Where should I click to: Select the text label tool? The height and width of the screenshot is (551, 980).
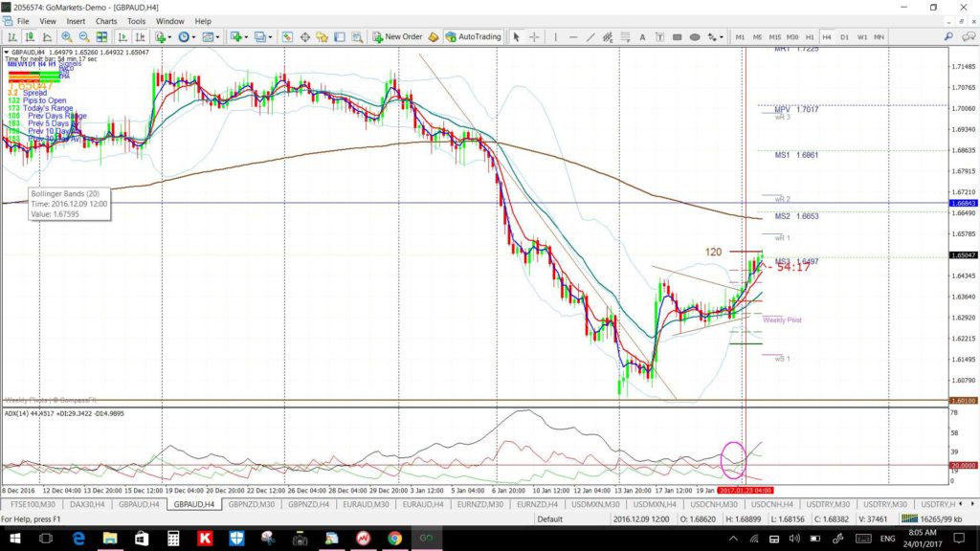(x=659, y=37)
